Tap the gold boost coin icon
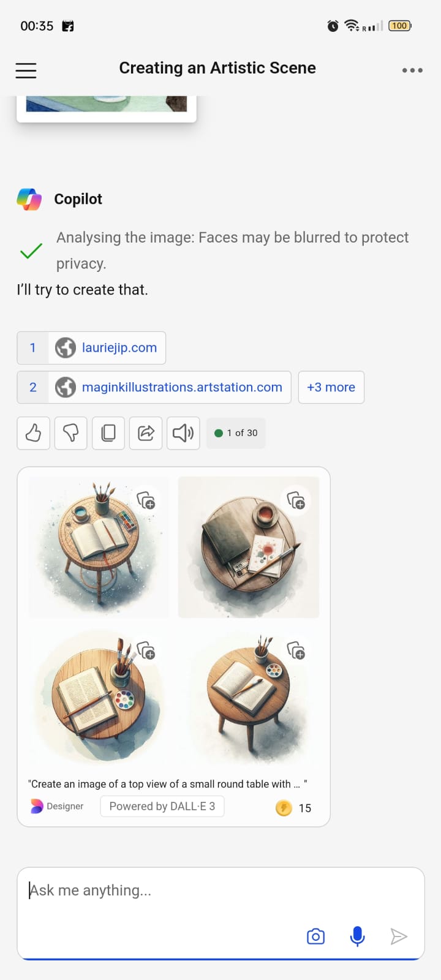 [284, 808]
